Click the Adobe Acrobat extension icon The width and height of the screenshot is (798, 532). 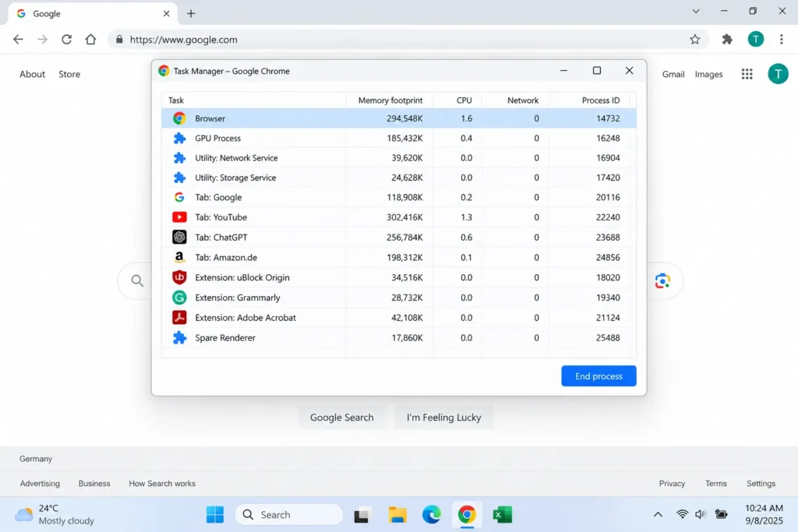179,317
